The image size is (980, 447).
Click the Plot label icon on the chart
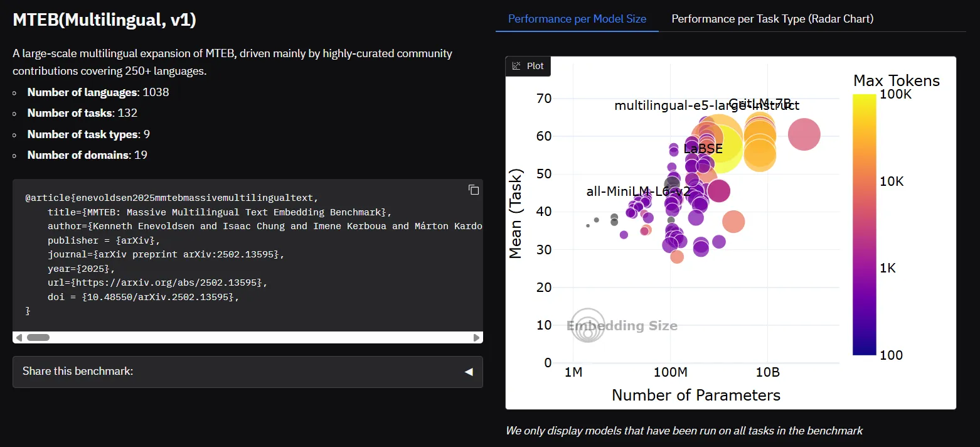coord(517,66)
